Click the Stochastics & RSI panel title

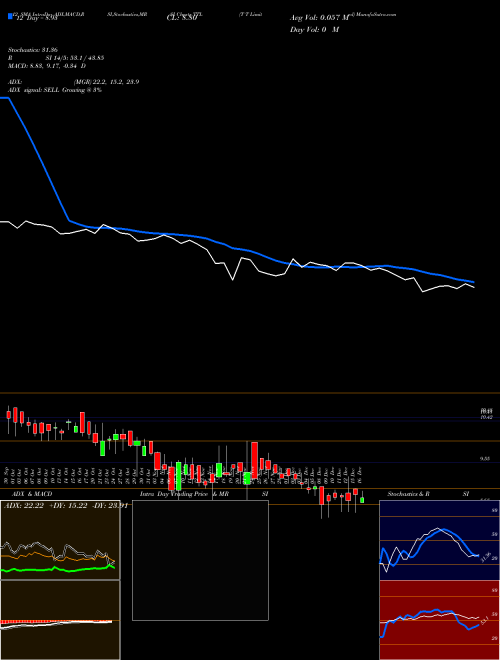(x=428, y=494)
